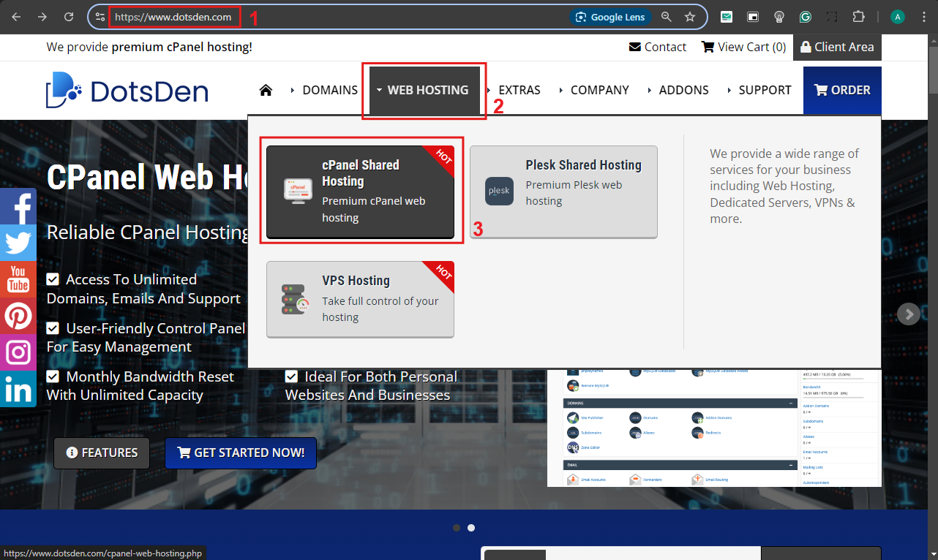Expand the SUPPORT menu

(x=759, y=90)
